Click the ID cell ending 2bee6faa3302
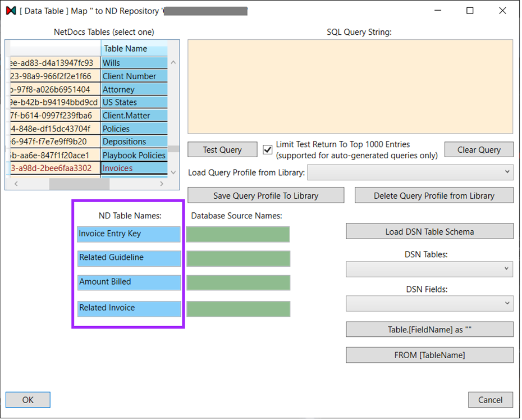 click(55, 168)
